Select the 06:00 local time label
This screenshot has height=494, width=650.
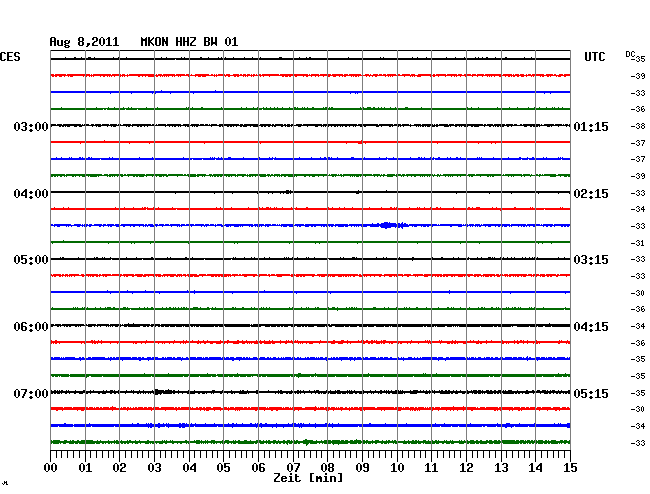click(31, 327)
